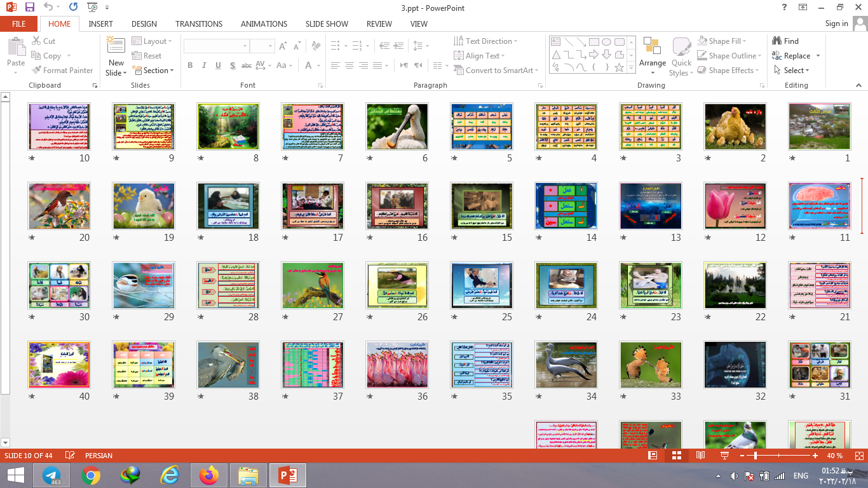Click the zoom slider in status bar
868x488 pixels.
pyautogui.click(x=756, y=456)
